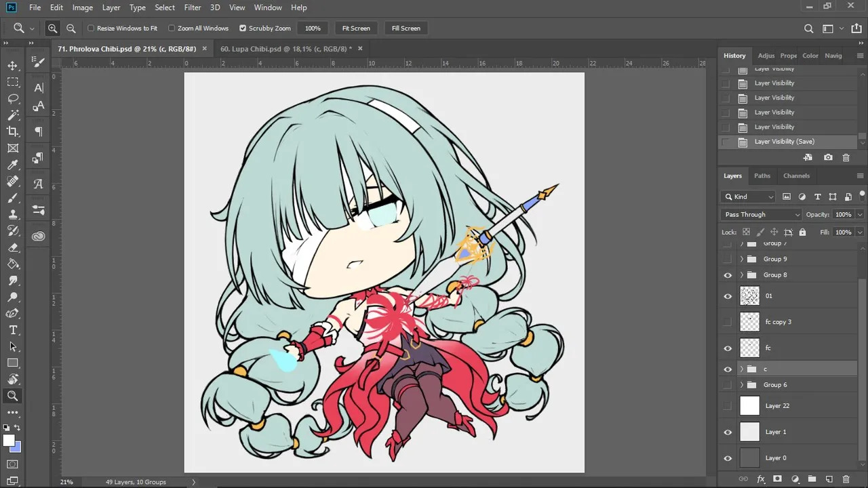This screenshot has width=868, height=488.
Task: Open the Character panel icon
Action: pyautogui.click(x=39, y=88)
